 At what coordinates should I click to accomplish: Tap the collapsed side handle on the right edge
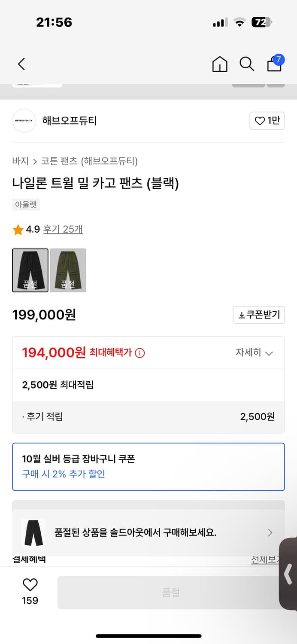tap(288, 574)
